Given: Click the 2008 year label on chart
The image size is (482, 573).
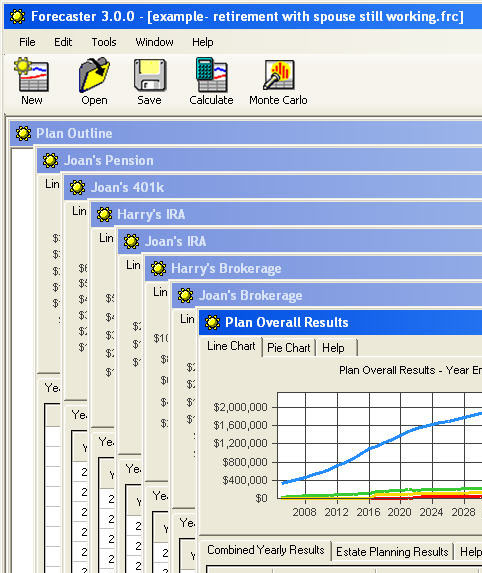Looking at the screenshot, I should tap(304, 512).
